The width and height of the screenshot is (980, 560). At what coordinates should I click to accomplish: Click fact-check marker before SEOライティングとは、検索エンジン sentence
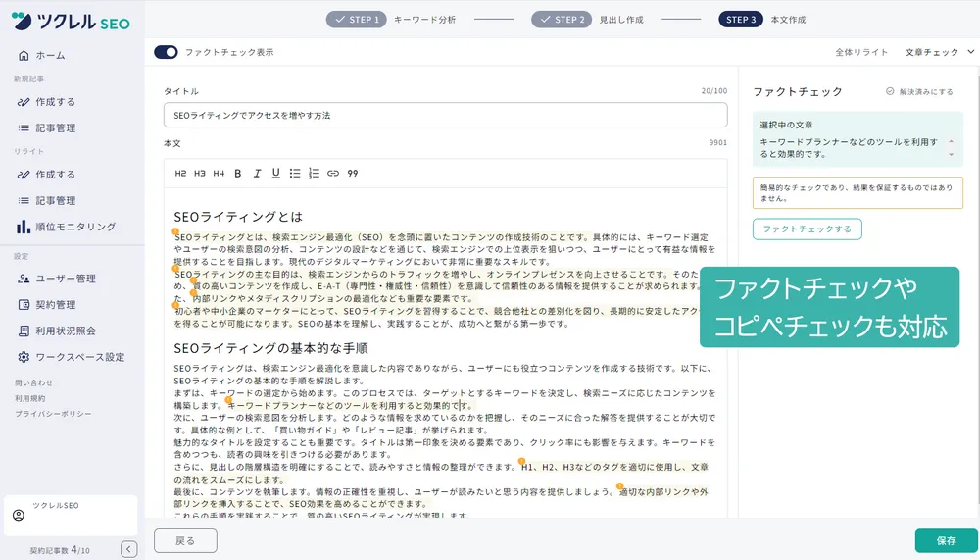pos(175,231)
